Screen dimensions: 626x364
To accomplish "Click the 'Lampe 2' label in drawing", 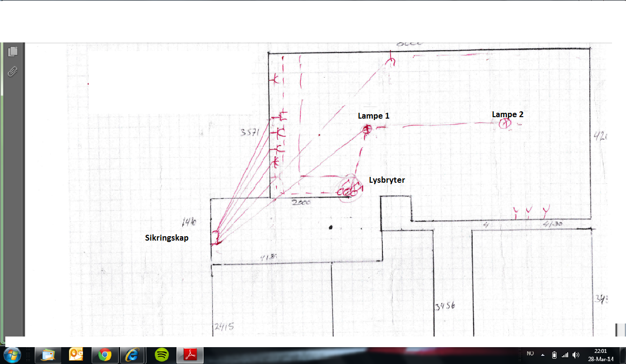I will click(x=507, y=114).
